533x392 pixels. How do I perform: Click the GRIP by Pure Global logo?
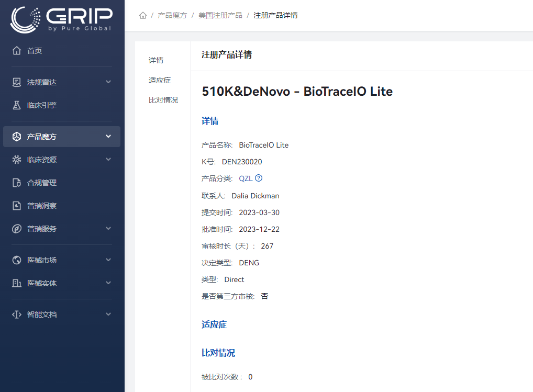point(62,20)
